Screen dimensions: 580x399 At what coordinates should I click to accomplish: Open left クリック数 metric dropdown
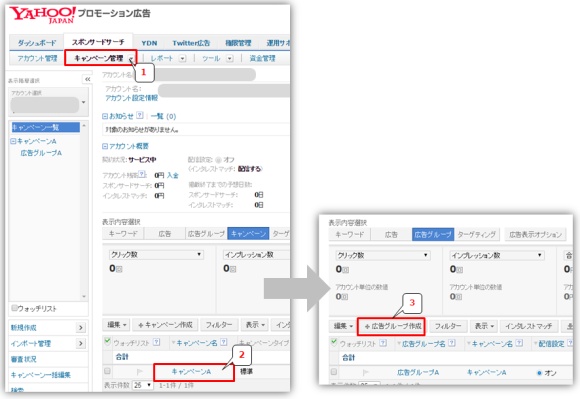[156, 254]
